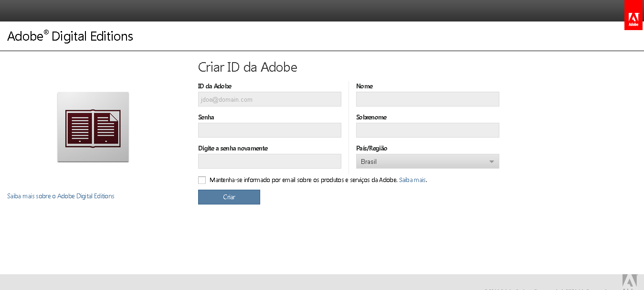644x290 pixels.
Task: Click the 'Nome' field label
Action: click(x=364, y=86)
